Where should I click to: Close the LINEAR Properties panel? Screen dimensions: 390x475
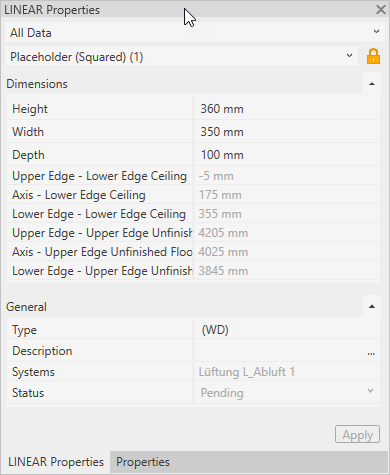coord(381,9)
